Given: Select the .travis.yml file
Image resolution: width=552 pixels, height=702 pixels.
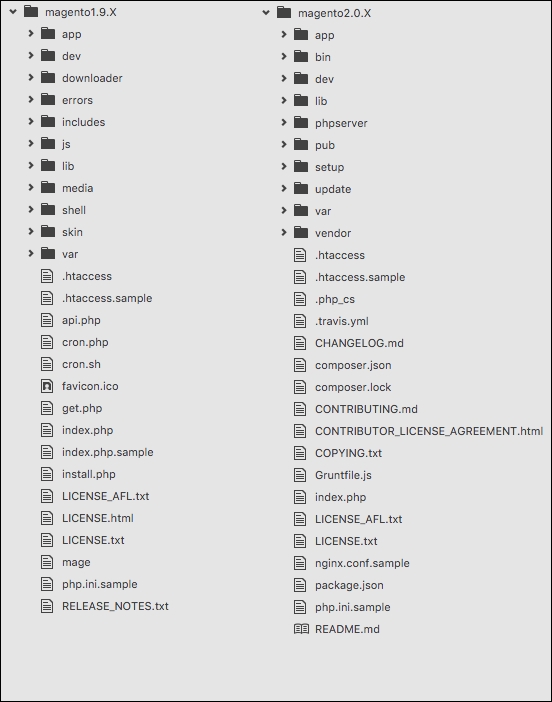Looking at the screenshot, I should pyautogui.click(x=342, y=321).
